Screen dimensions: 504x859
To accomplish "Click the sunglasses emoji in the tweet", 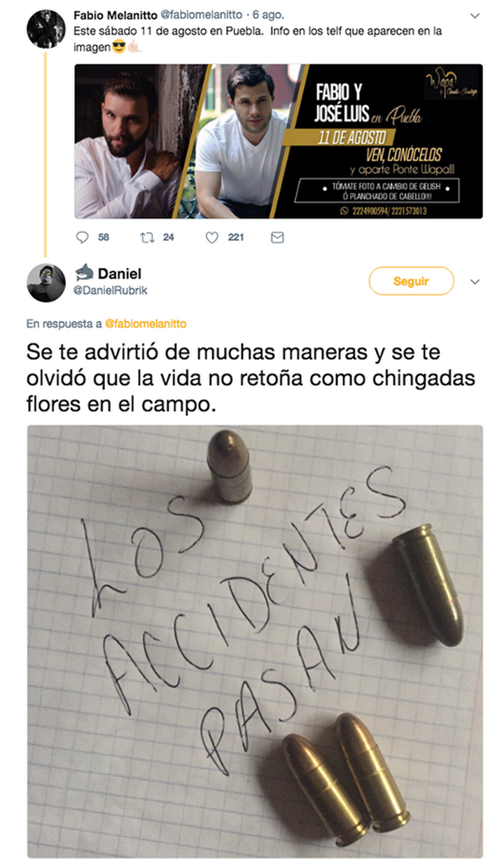I will click(118, 48).
